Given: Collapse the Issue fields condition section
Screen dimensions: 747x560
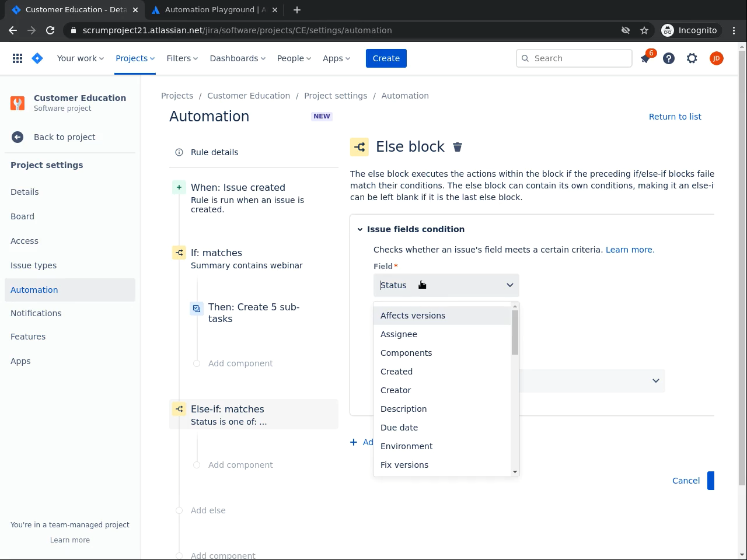Looking at the screenshot, I should 360,229.
